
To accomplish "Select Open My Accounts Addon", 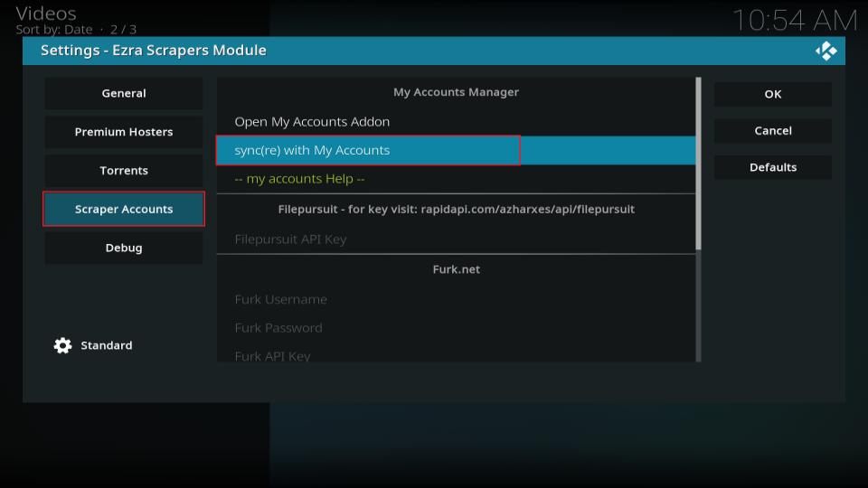I will (x=456, y=122).
